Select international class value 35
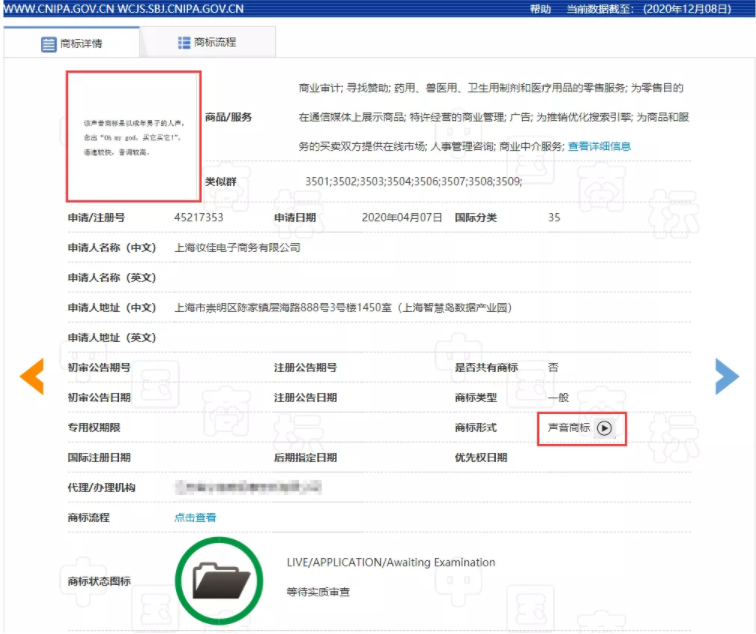The height and width of the screenshot is (634, 756). pos(554,217)
